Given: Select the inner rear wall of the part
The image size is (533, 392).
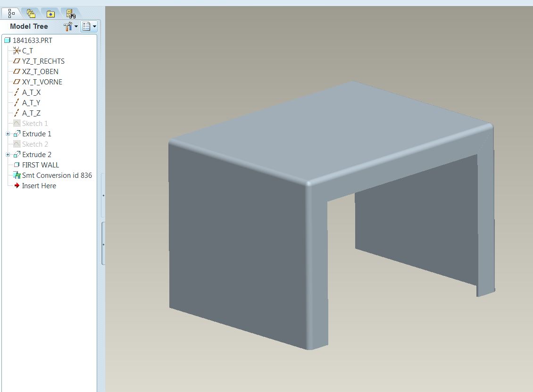Looking at the screenshot, I should (x=416, y=221).
